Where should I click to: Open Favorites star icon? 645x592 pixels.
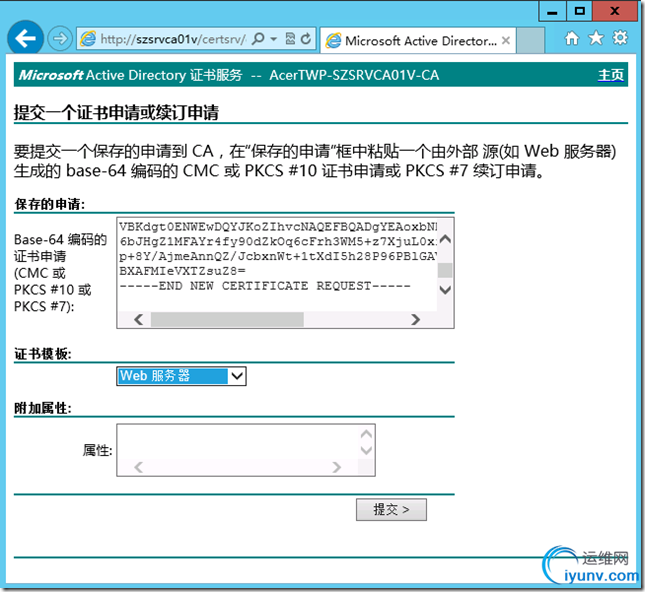(x=596, y=38)
